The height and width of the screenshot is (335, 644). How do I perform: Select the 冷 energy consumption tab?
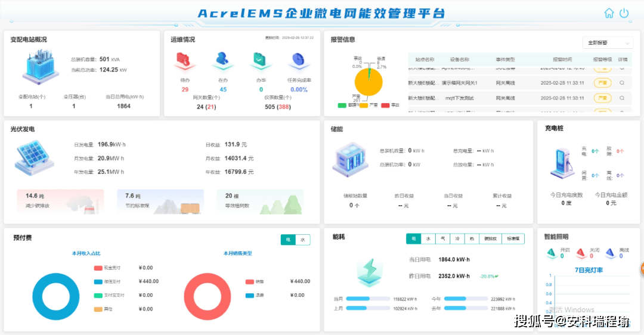(x=457, y=238)
